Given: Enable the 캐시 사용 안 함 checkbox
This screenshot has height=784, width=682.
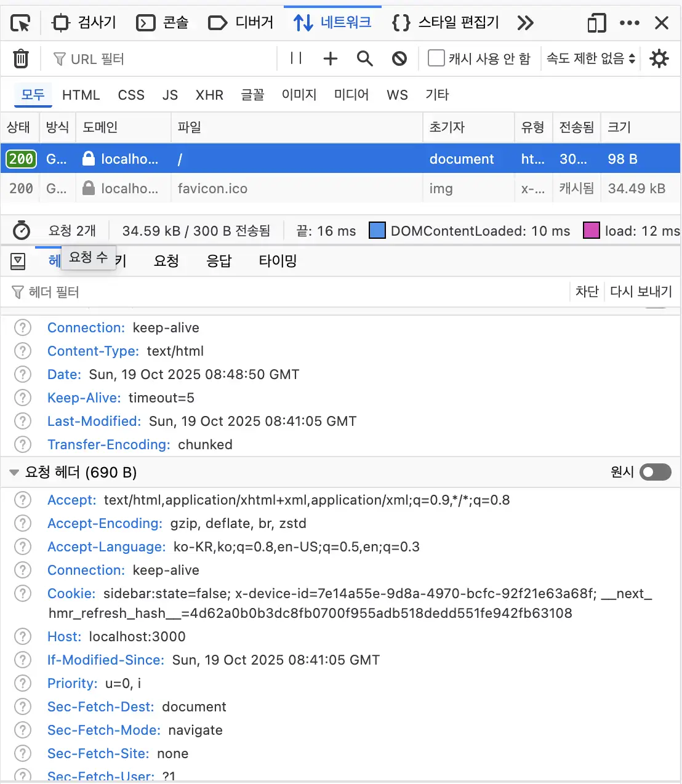Looking at the screenshot, I should [x=436, y=58].
